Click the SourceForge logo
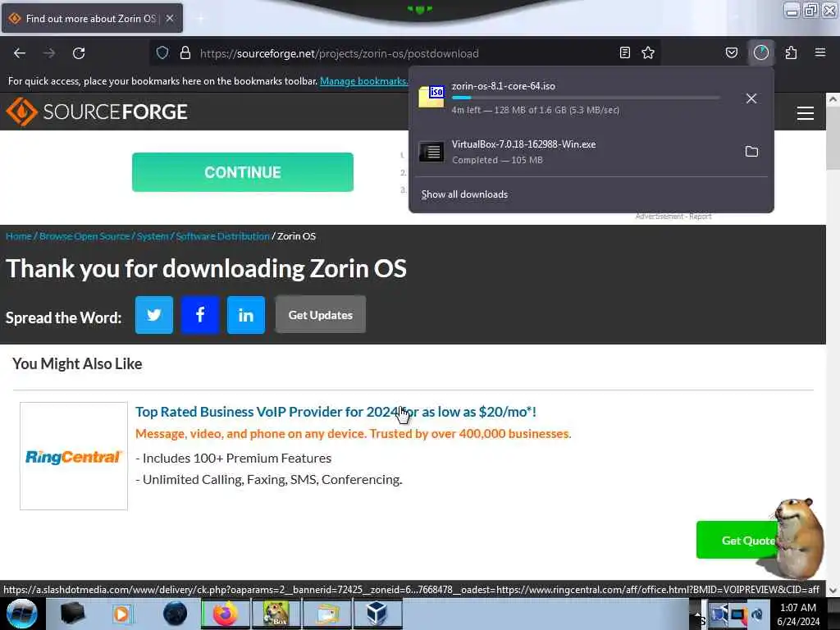Screen dimensions: 840x630 [x=97, y=112]
